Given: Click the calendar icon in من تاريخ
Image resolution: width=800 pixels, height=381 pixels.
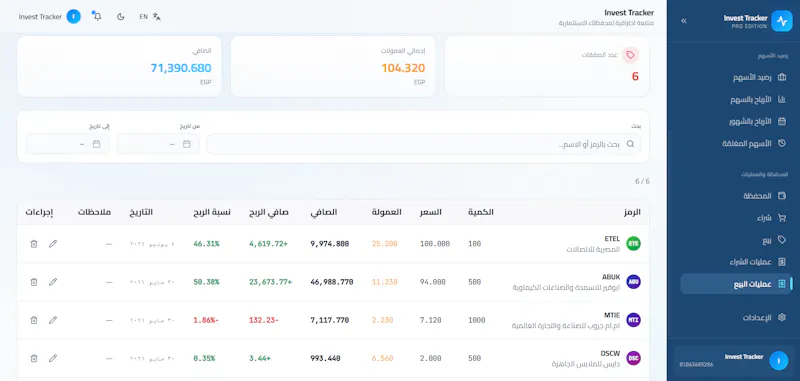Looking at the screenshot, I should tap(187, 144).
